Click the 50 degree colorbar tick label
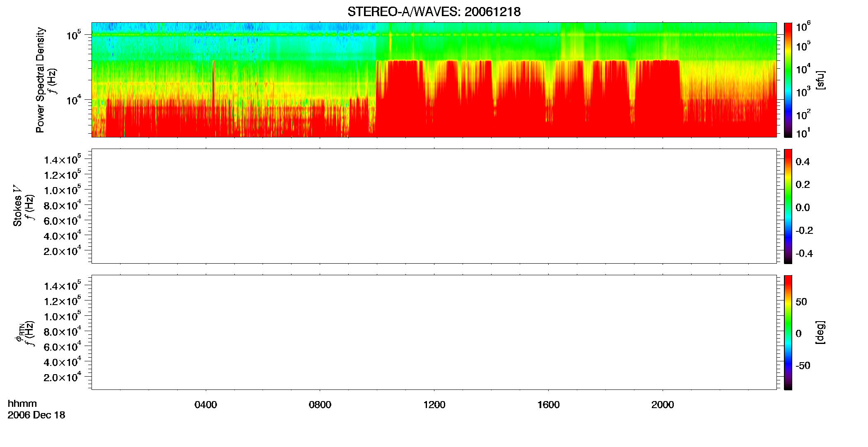 click(x=801, y=302)
